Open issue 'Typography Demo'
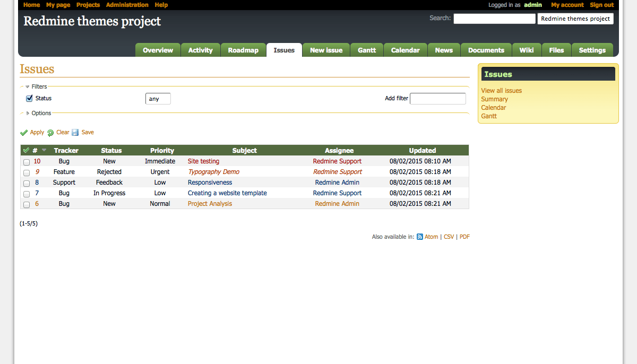This screenshot has width=637, height=364. click(213, 172)
